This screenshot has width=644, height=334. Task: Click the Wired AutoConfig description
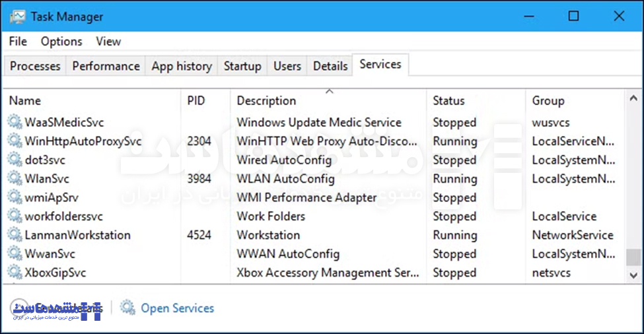click(x=284, y=160)
